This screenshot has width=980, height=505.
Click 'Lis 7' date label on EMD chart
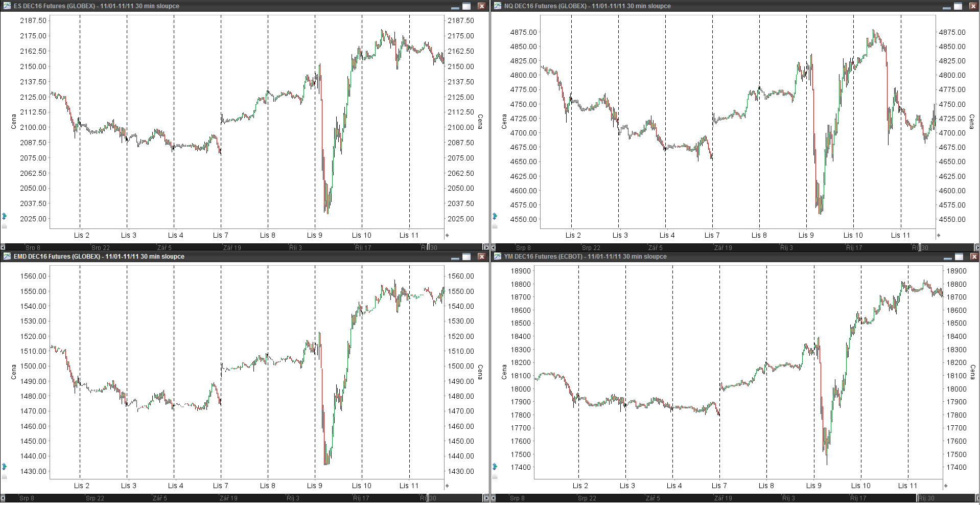pos(220,486)
